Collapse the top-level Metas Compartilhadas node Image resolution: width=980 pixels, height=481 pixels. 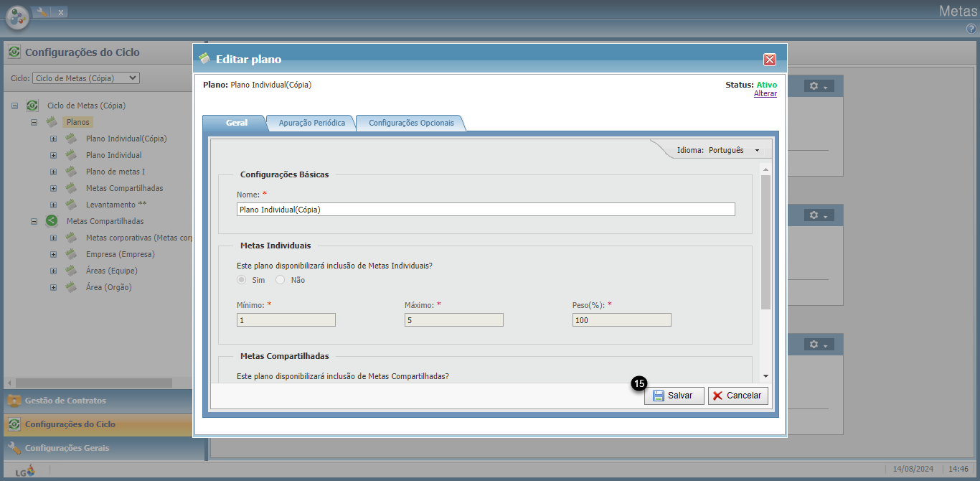click(34, 221)
